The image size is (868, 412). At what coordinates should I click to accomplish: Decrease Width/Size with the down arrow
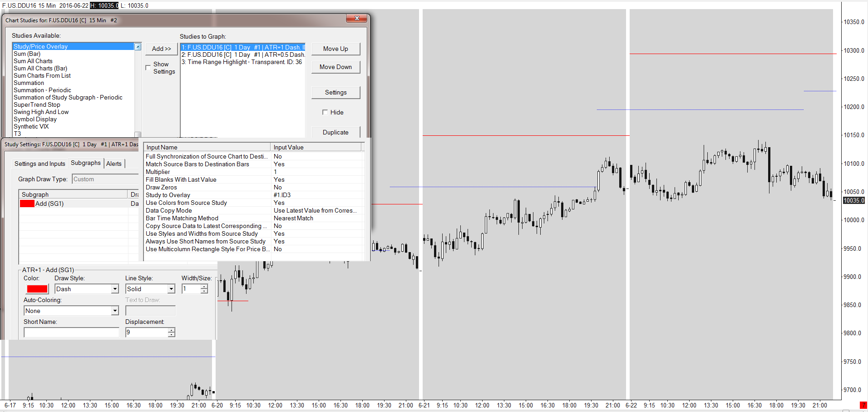[x=204, y=291]
